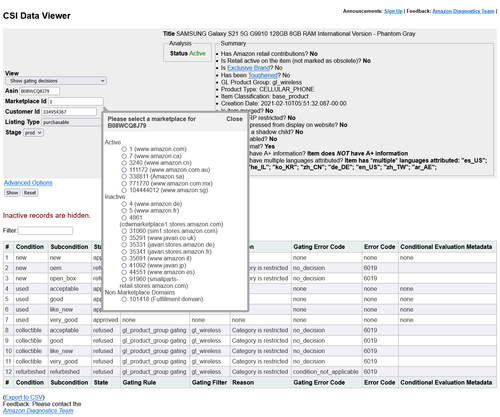Click the Asin input field
This screenshot has height=417, width=500.
(40, 91)
